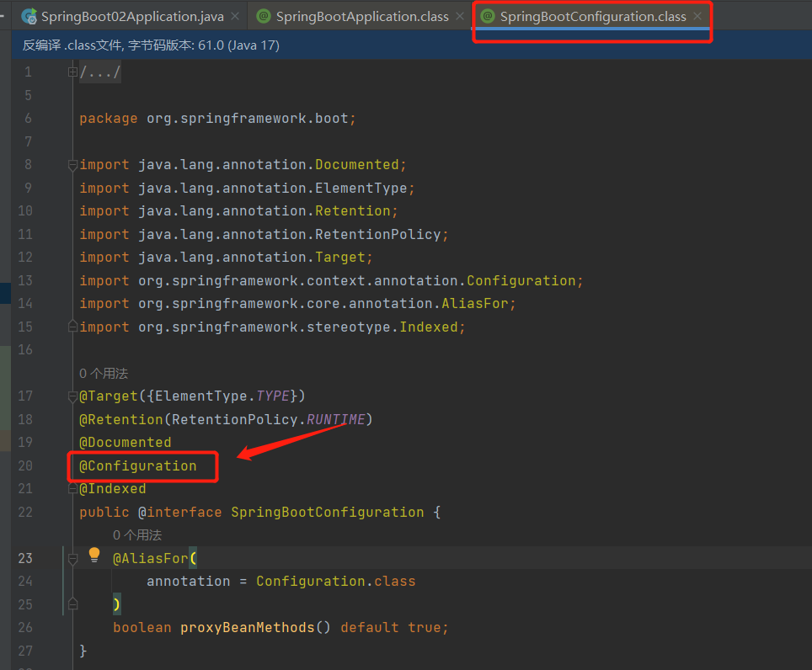Collapse the @AliasFor fold on line 23
Screen dimensions: 812x670
pos(73,559)
